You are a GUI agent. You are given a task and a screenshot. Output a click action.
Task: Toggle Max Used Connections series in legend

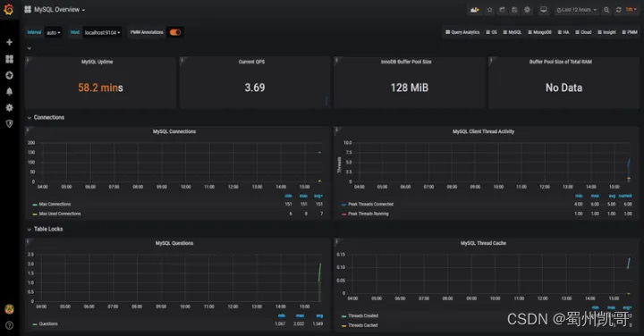point(60,214)
